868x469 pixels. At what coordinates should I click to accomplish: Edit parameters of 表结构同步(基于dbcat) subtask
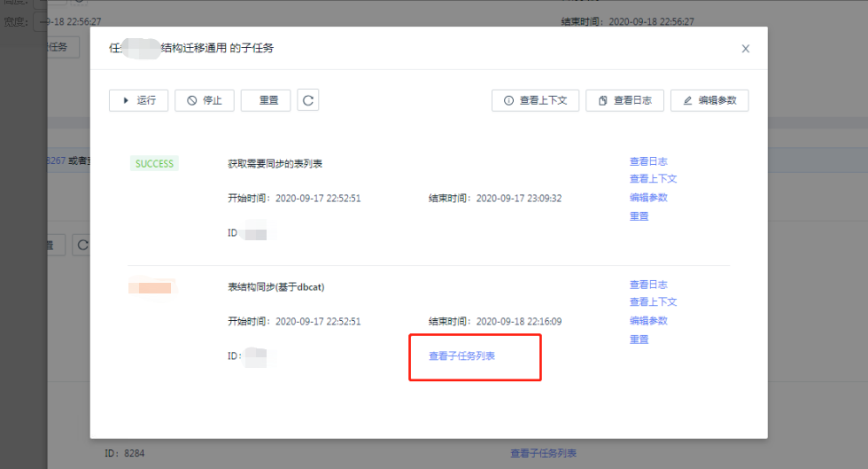click(x=648, y=321)
